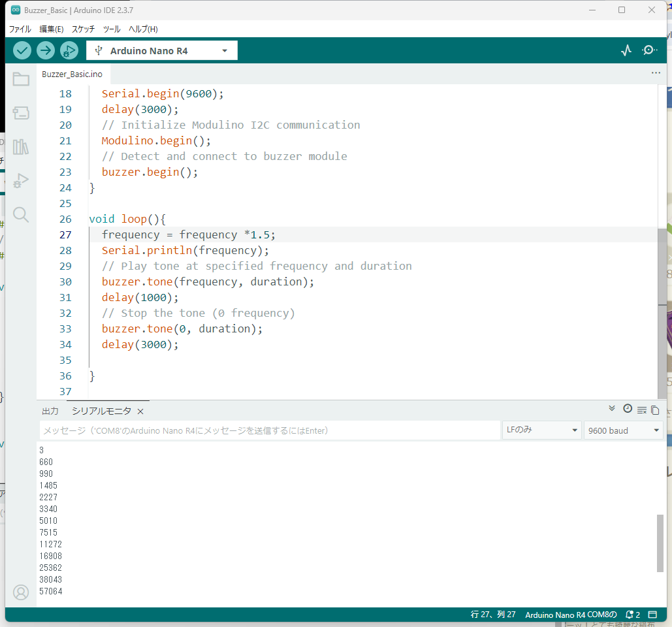The width and height of the screenshot is (672, 627).
Task: Open the Sketchbook folder sidebar icon
Action: tap(21, 80)
